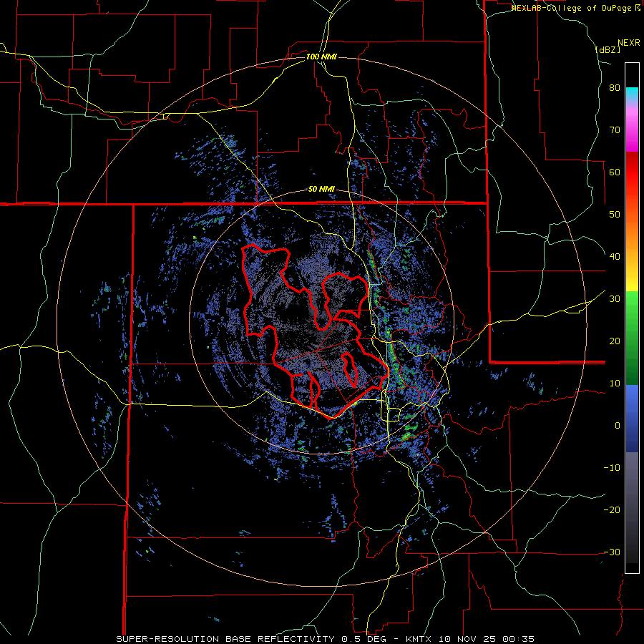Click the 40 value on the dBZ scale

615,257
